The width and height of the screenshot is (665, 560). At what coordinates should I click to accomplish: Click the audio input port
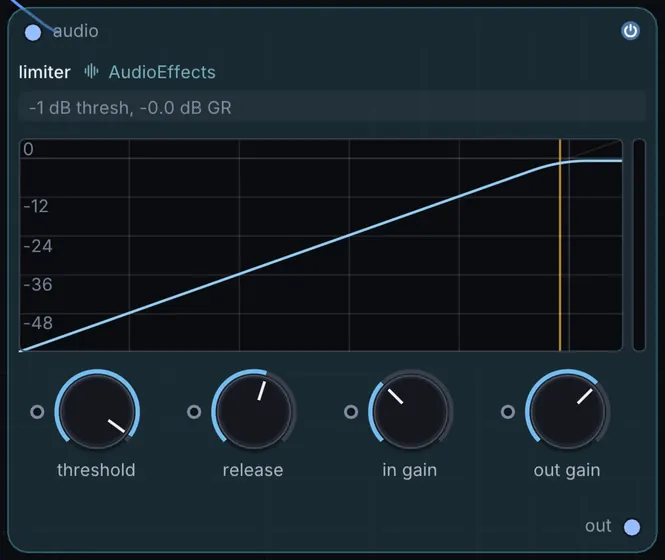point(33,33)
